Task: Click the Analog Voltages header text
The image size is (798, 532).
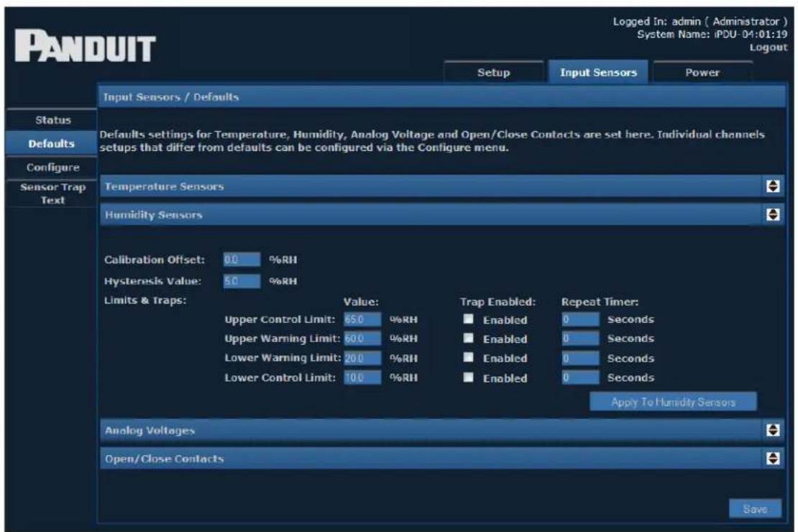Action: click(150, 431)
